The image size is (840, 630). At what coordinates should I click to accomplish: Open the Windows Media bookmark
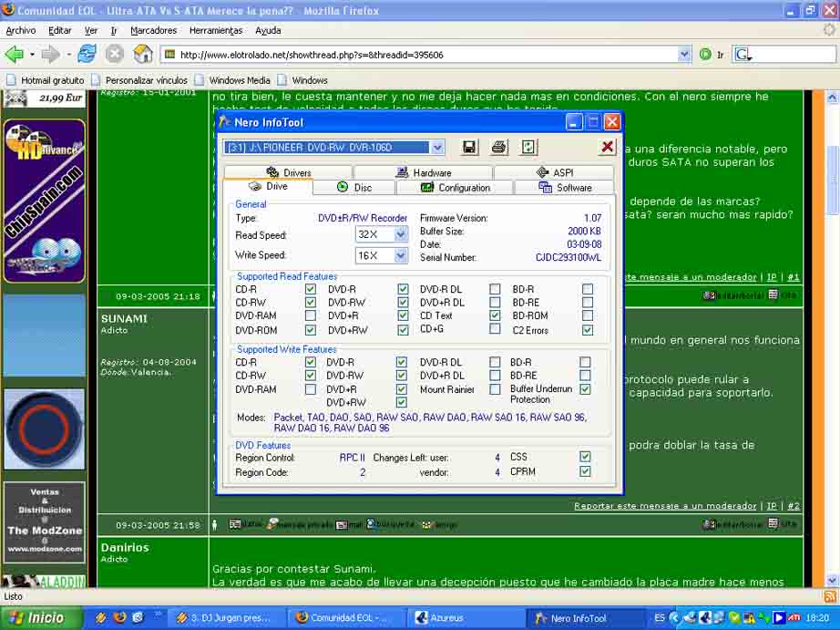point(232,80)
